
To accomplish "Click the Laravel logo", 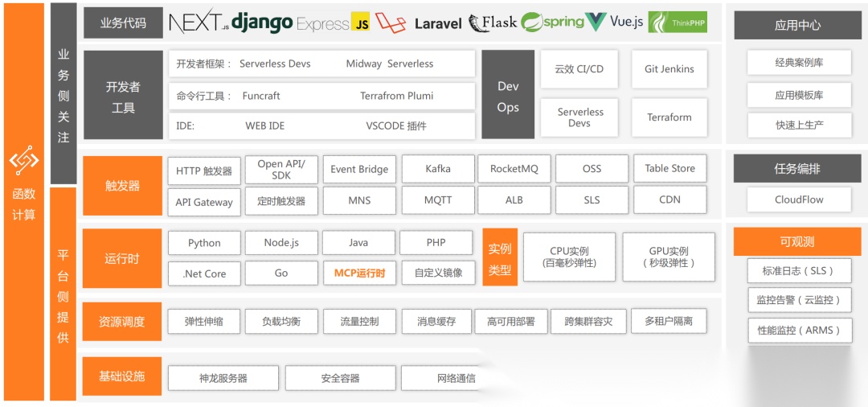I will pyautogui.click(x=419, y=23).
